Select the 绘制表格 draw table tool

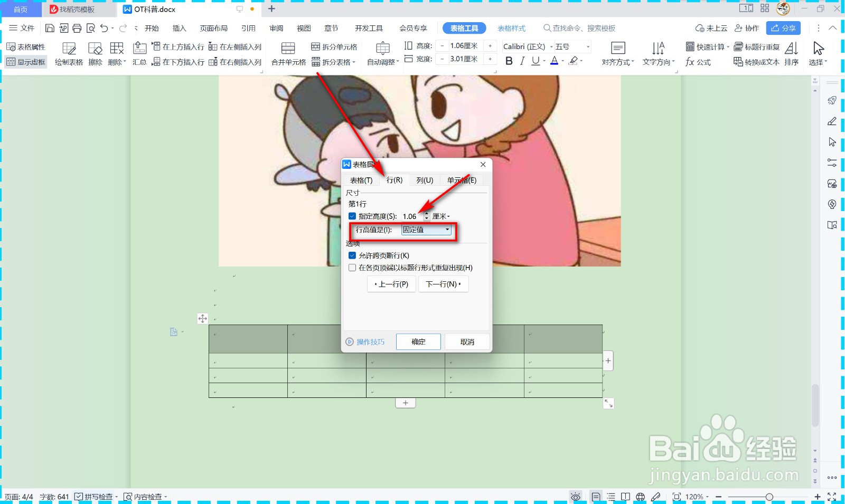pyautogui.click(x=69, y=54)
